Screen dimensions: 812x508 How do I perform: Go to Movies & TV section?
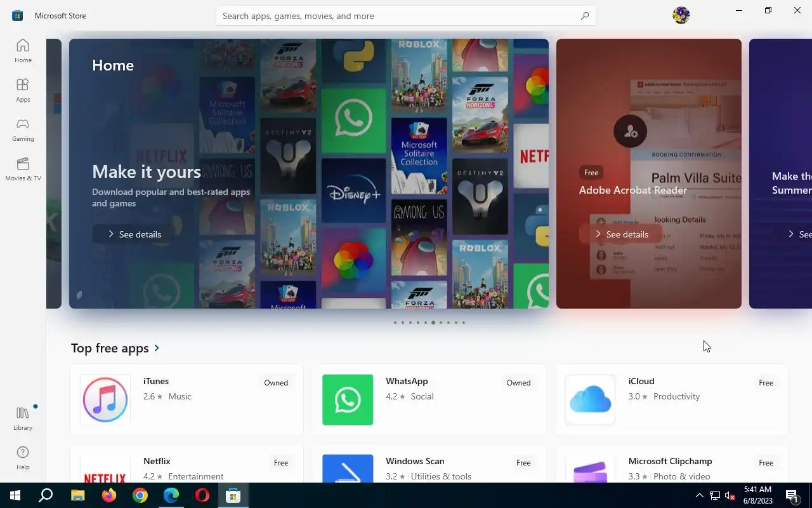tap(23, 169)
